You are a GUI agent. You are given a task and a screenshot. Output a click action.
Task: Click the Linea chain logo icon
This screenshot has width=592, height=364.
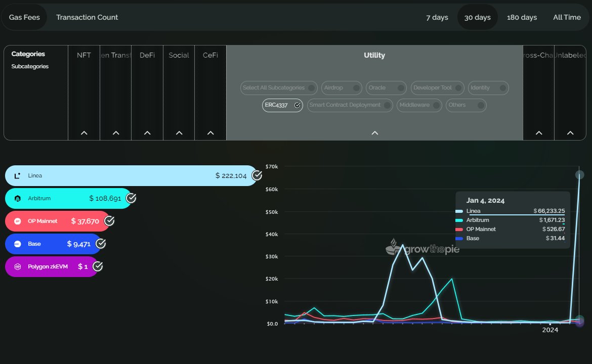tap(17, 176)
